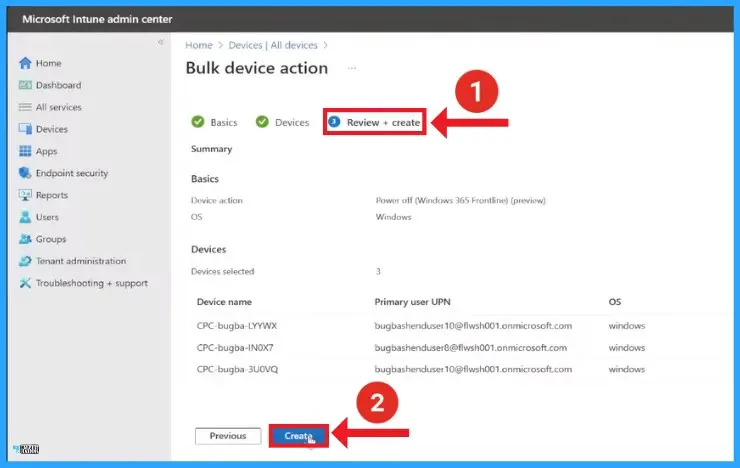The height and width of the screenshot is (468, 740).
Task: Click the Previous button
Action: pos(228,436)
